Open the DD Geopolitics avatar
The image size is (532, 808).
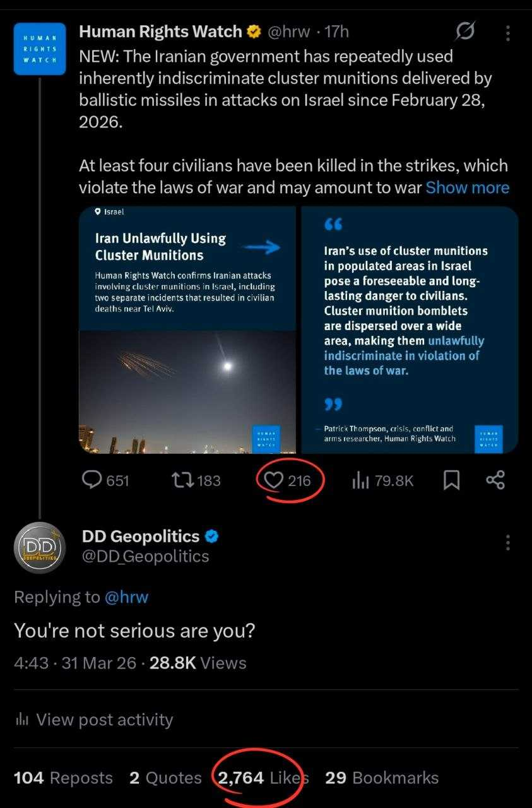[40, 547]
